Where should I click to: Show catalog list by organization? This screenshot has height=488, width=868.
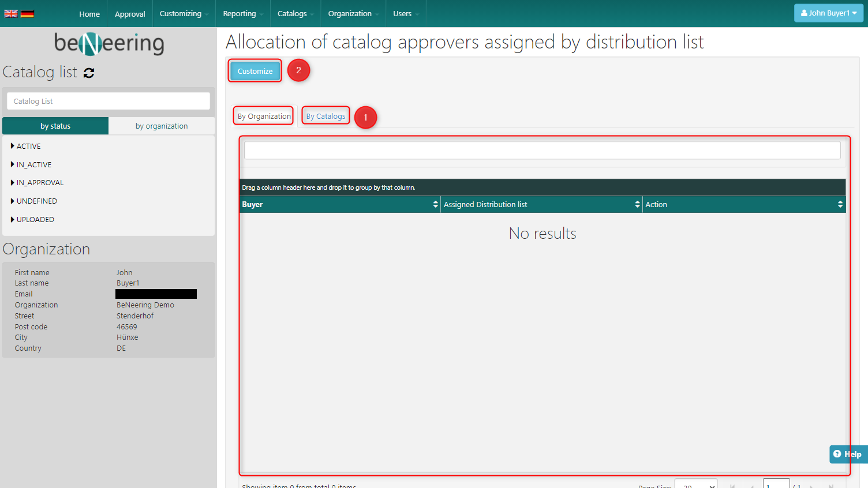pos(162,126)
